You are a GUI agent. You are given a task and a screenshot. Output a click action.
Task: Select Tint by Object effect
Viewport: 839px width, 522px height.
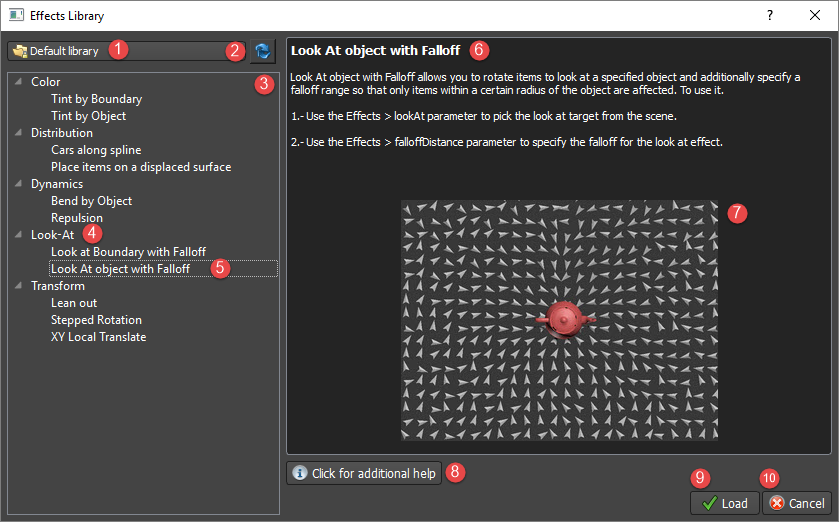[88, 116]
